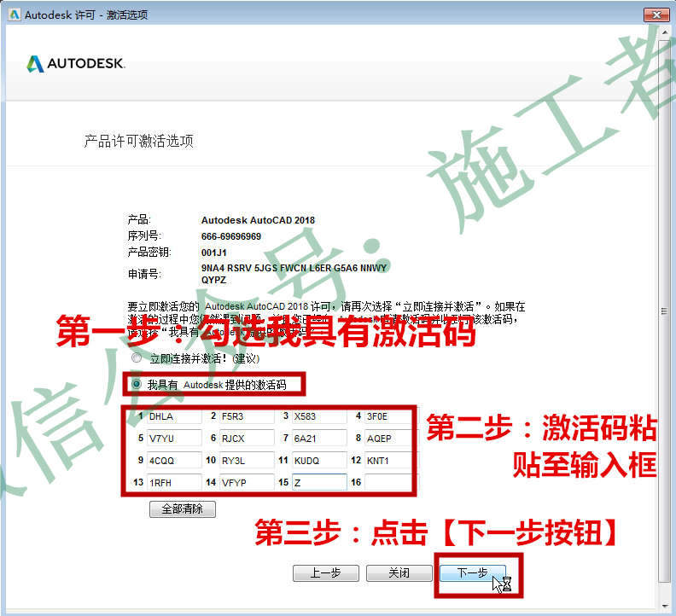Click the 产品许可激活选项 heading

[x=139, y=141]
